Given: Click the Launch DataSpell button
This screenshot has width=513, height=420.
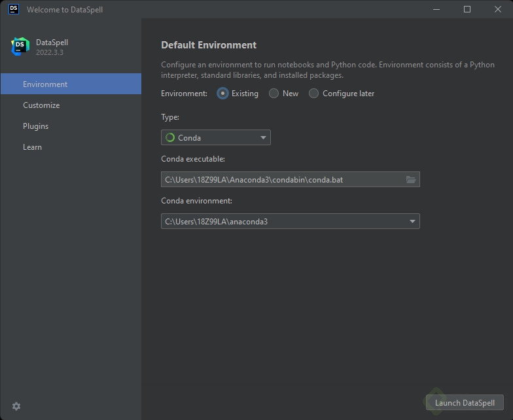Looking at the screenshot, I should [x=465, y=403].
